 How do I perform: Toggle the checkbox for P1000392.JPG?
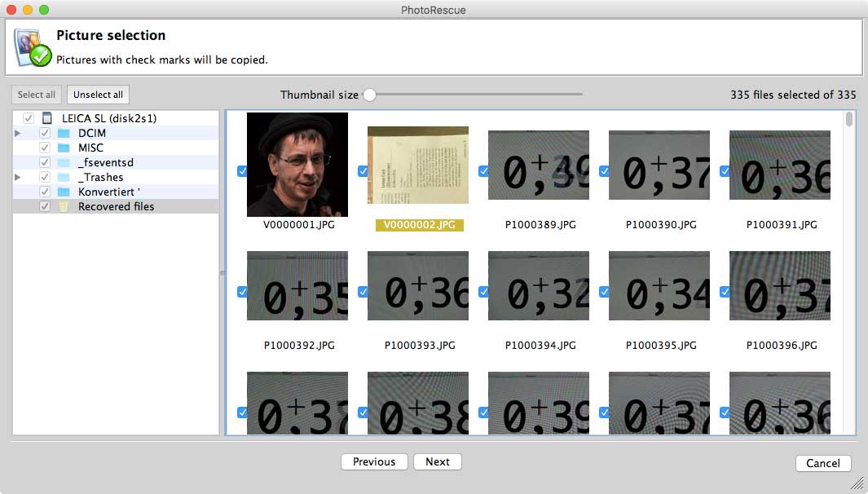(242, 292)
